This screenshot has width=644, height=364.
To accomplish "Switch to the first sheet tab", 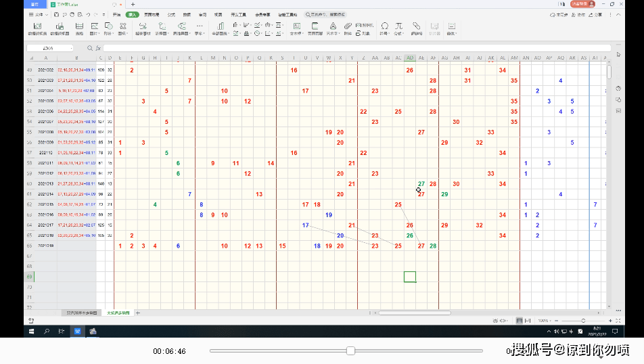I will click(82, 313).
